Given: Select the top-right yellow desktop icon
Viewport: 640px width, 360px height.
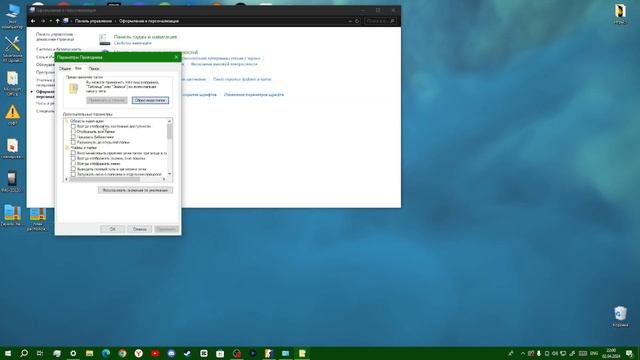Looking at the screenshot, I should pos(620,13).
